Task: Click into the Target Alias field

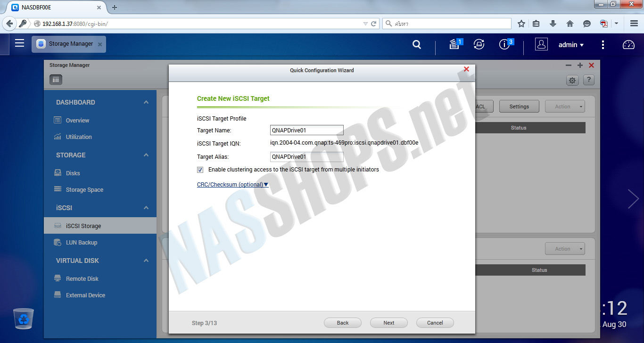Action: (x=307, y=157)
